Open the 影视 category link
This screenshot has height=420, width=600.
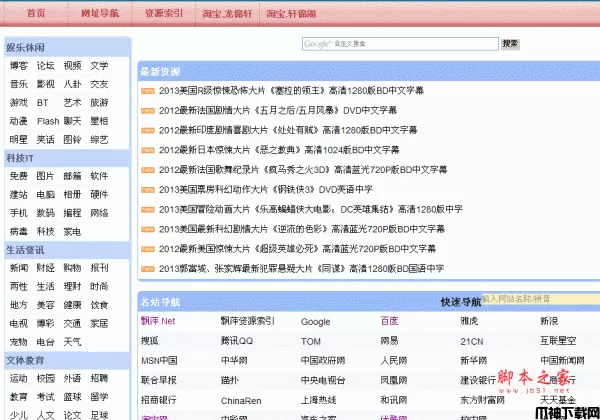click(46, 84)
